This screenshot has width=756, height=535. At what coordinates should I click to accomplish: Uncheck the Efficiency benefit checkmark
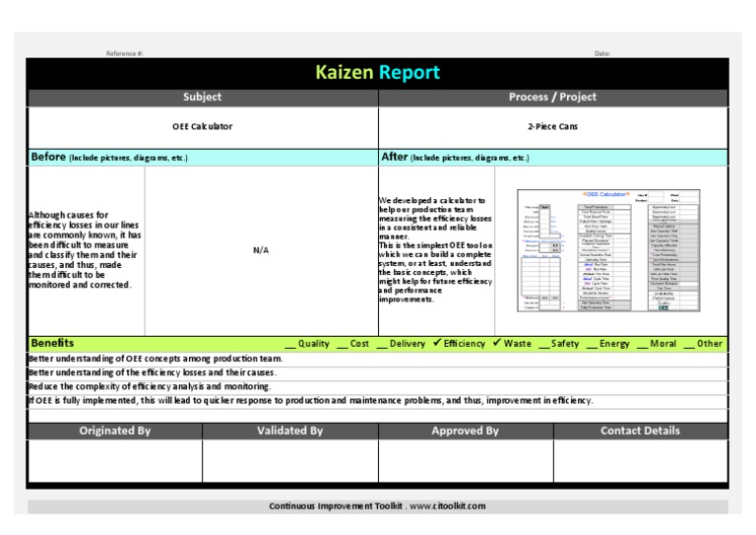(x=437, y=343)
